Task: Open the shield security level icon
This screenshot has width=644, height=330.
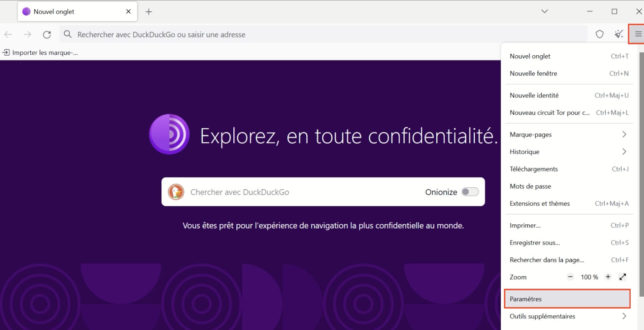Action: pos(599,34)
